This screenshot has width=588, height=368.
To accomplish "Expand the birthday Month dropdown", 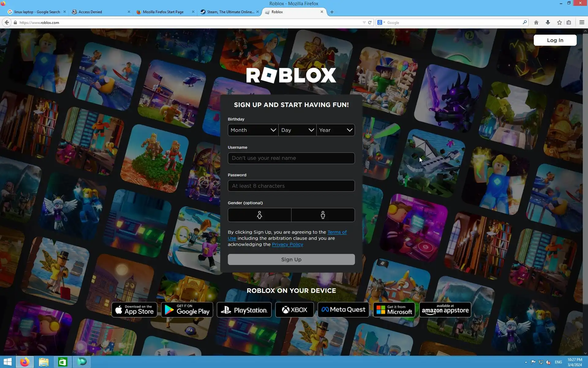I will 253,130.
